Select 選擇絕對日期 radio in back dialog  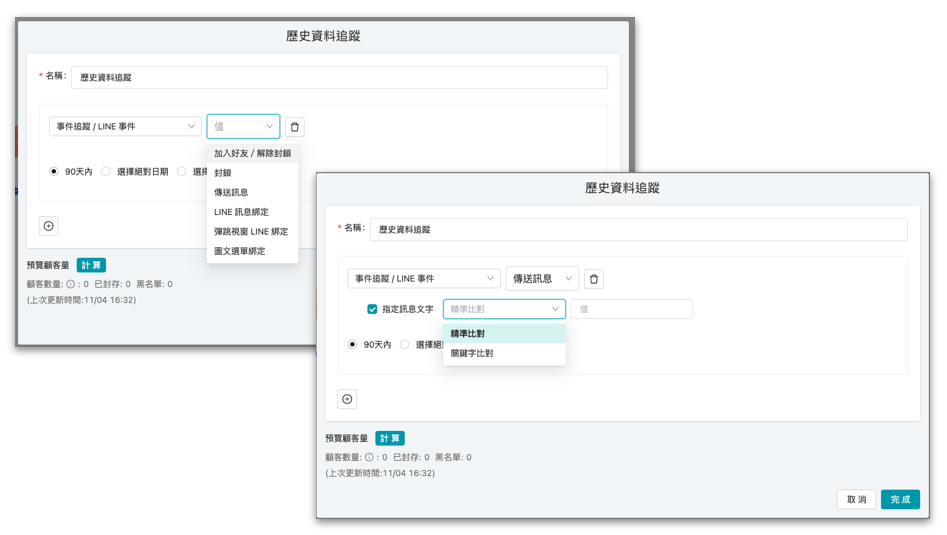click(106, 171)
